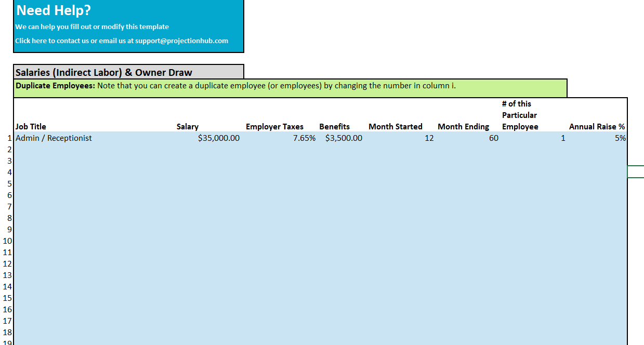The image size is (644, 345).
Task: Select the 'Salaries (Indirect Labor) & Owner Draw' header
Action: click(x=128, y=72)
